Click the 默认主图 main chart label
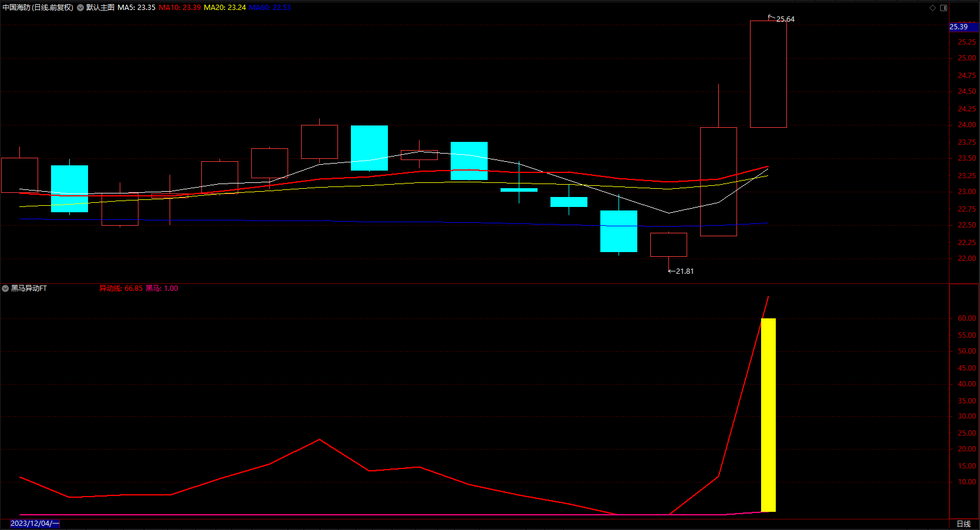 click(100, 8)
